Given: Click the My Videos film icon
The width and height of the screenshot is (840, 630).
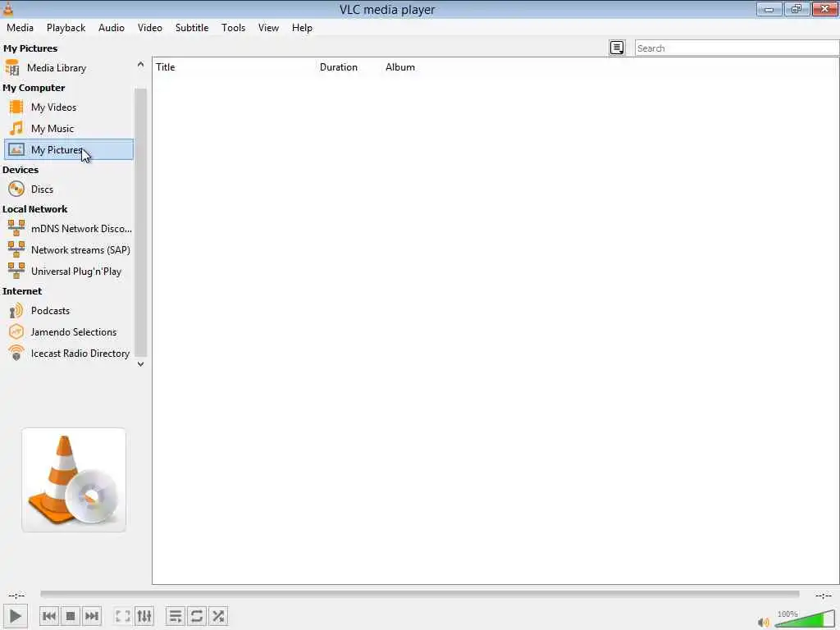Looking at the screenshot, I should coord(16,107).
